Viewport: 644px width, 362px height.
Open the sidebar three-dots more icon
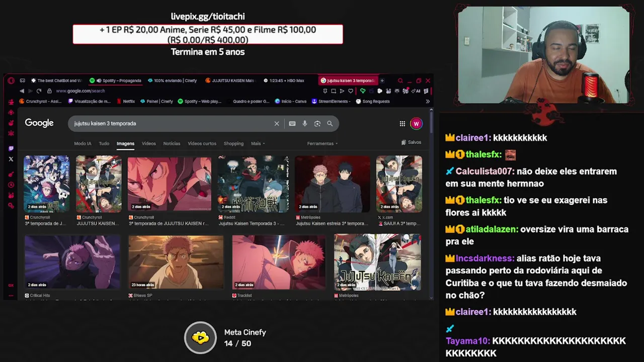tap(11, 296)
